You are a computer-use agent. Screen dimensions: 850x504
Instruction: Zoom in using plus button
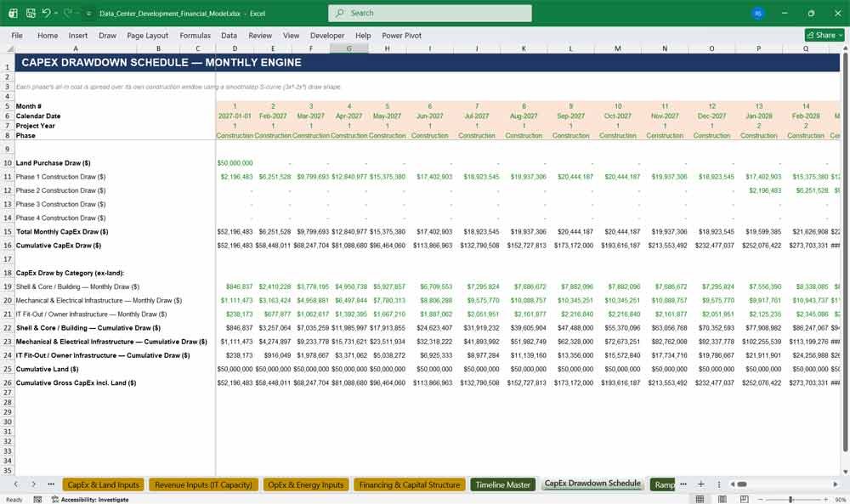pos(825,499)
